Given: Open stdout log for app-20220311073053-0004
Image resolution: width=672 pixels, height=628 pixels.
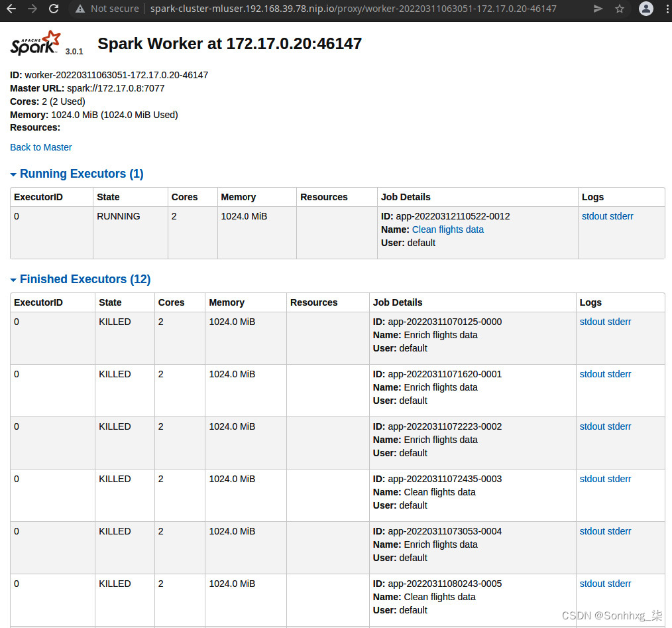Looking at the screenshot, I should tap(594, 531).
